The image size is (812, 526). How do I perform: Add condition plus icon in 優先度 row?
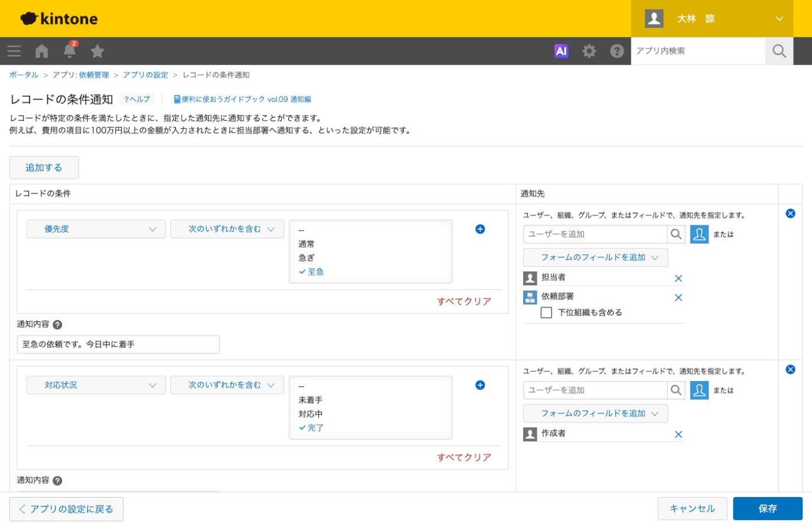pos(480,229)
